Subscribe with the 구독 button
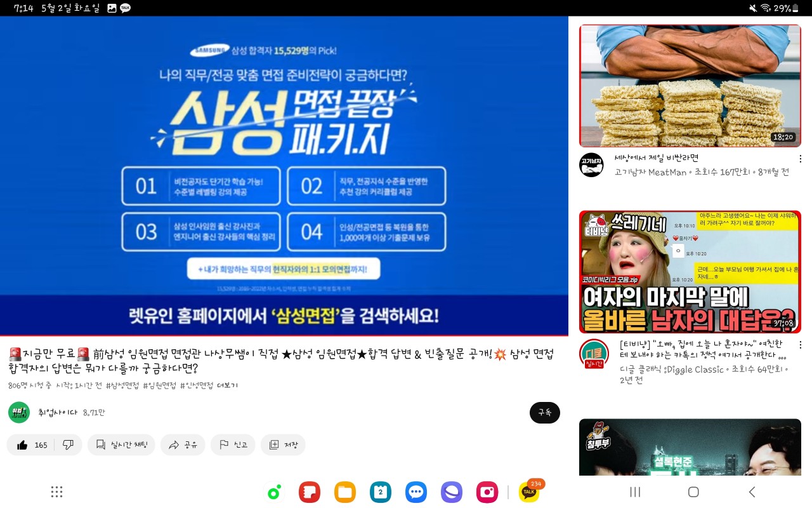This screenshot has width=812, height=508. tap(545, 413)
